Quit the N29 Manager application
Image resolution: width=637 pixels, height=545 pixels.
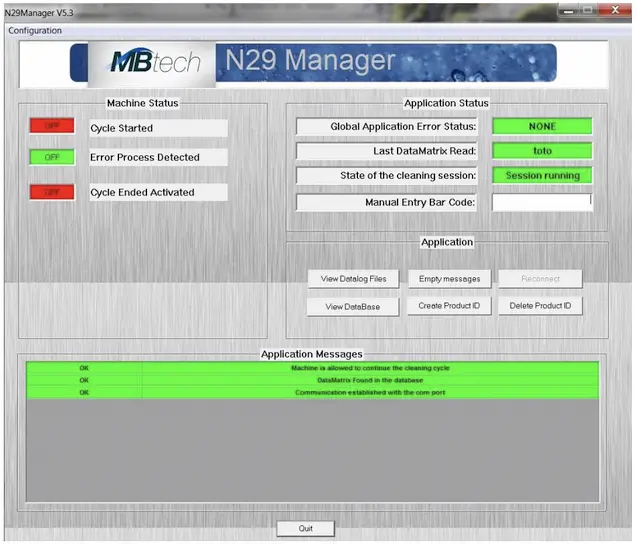(306, 528)
